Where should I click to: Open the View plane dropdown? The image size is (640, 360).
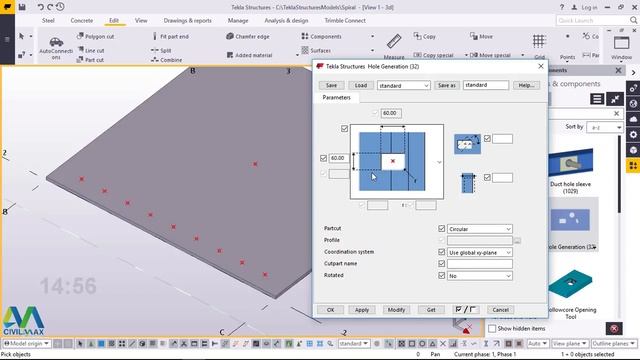click(569, 344)
